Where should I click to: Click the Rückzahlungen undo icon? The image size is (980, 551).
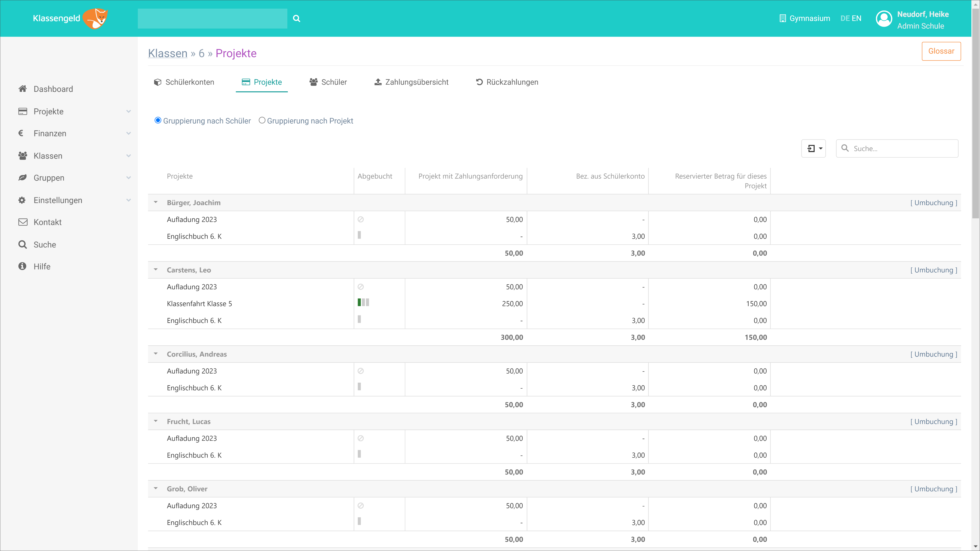point(479,82)
